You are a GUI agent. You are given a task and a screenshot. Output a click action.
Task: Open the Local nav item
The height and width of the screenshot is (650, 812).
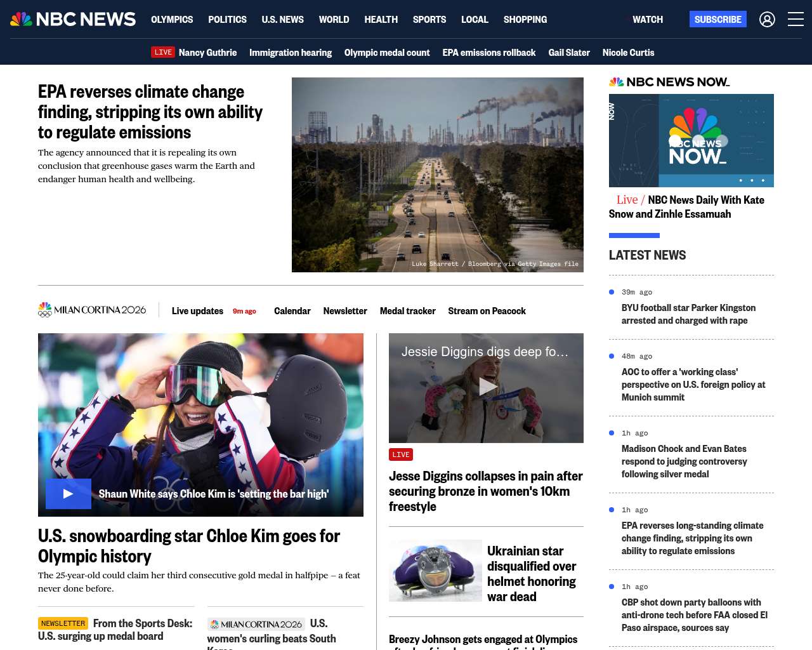click(x=475, y=20)
